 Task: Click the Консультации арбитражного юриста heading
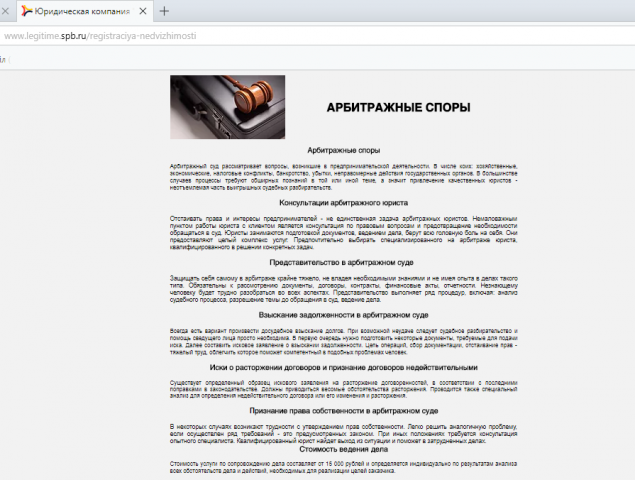point(343,203)
